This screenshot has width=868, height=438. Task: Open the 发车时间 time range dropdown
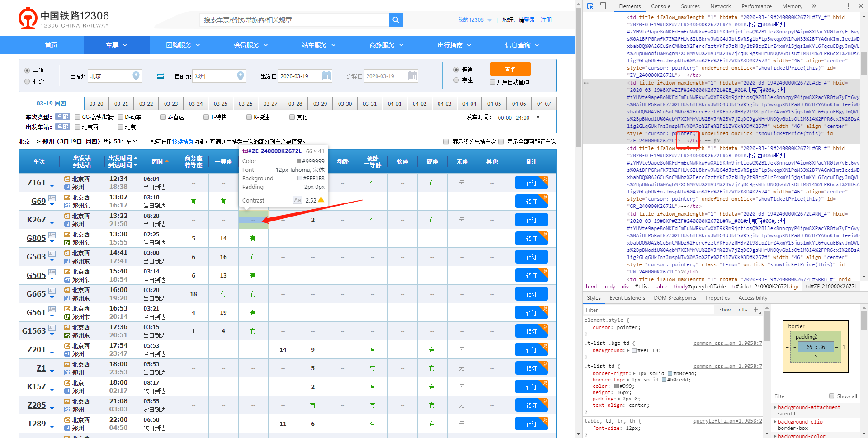pos(519,118)
